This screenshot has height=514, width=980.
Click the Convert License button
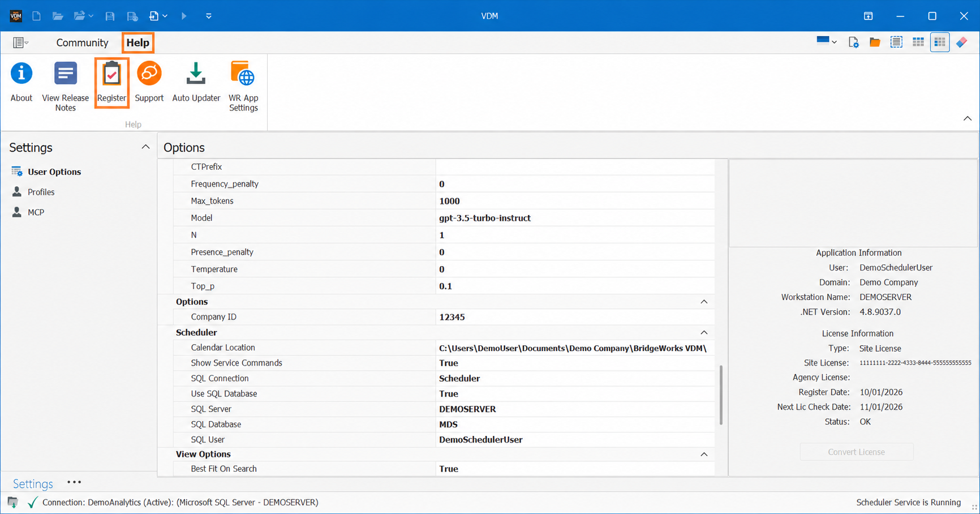[857, 452]
